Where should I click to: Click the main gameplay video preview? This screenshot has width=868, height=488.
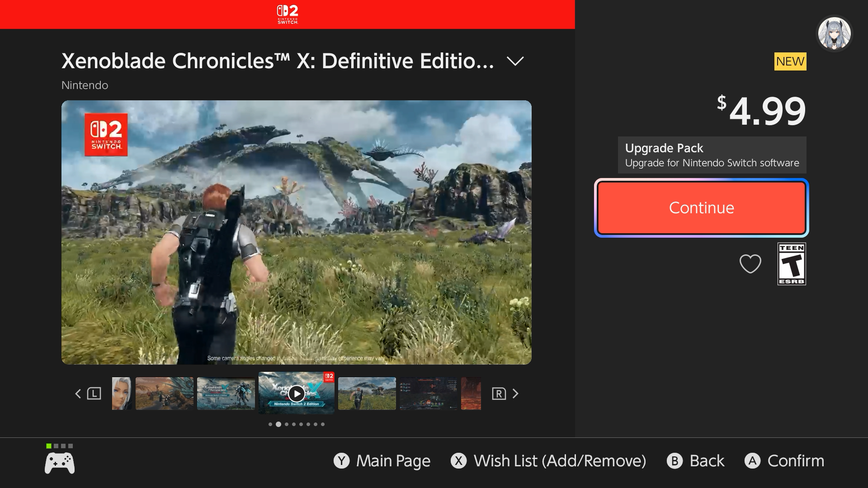[x=296, y=232]
